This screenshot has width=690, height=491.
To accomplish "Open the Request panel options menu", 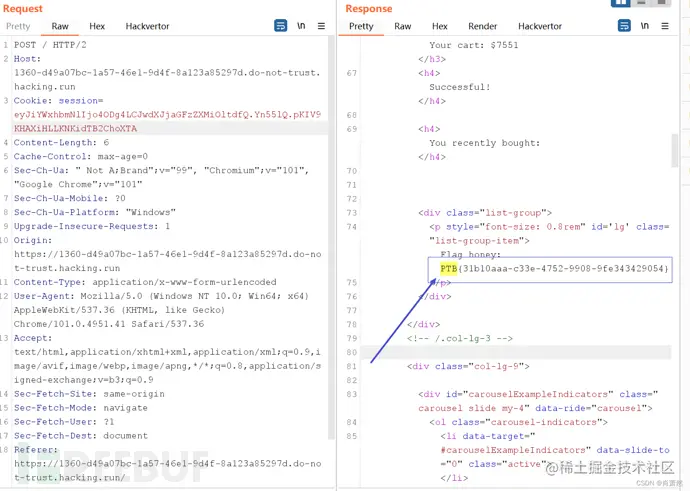I will [x=321, y=26].
